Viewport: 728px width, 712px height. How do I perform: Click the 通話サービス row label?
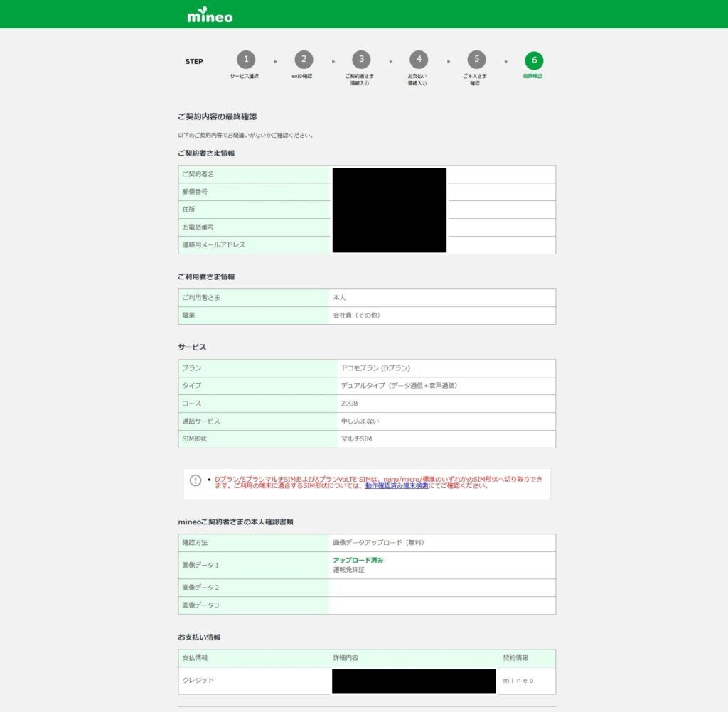click(201, 421)
